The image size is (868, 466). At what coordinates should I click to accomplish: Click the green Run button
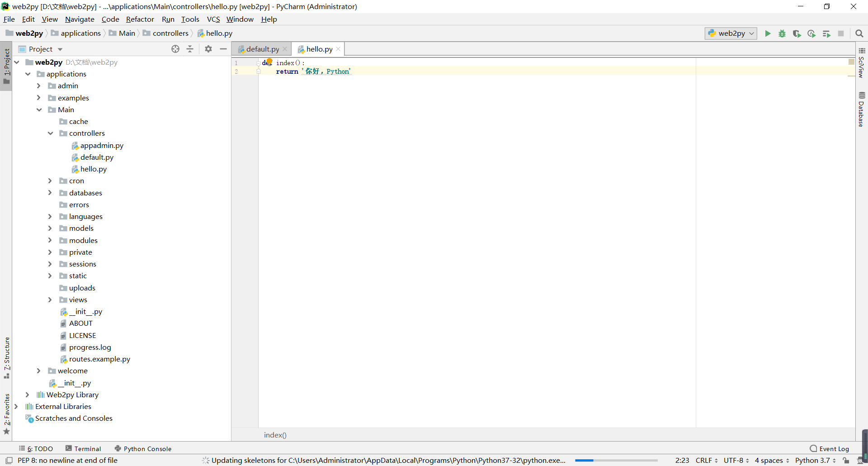(768, 33)
